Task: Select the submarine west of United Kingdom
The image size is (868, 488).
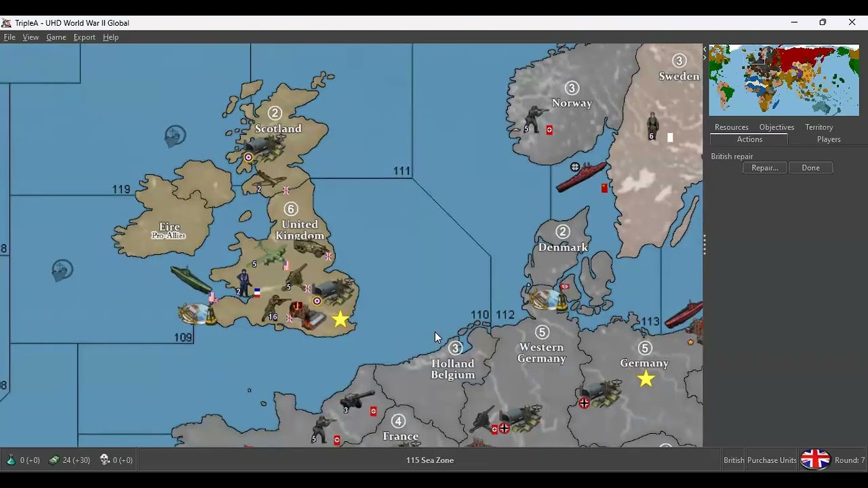Action: tap(190, 278)
